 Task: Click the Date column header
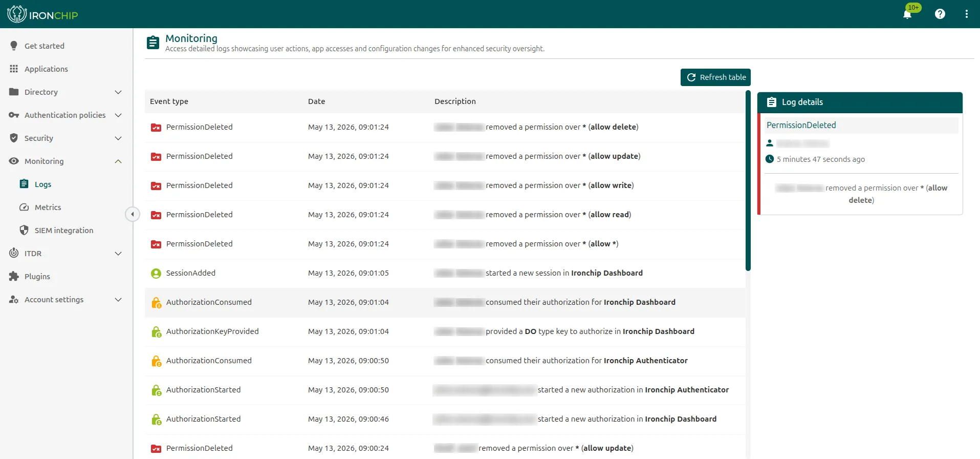point(316,101)
